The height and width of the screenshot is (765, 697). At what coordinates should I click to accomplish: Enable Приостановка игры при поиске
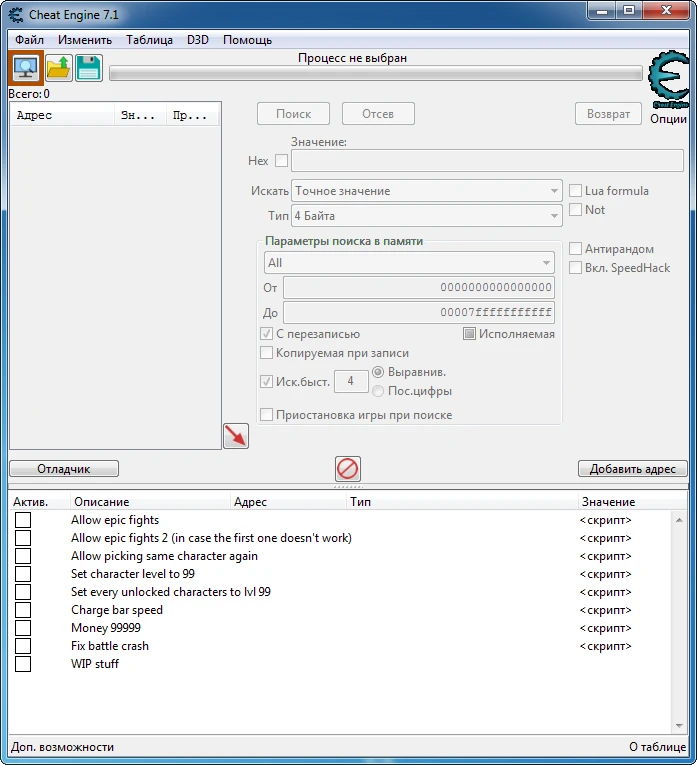coord(266,415)
